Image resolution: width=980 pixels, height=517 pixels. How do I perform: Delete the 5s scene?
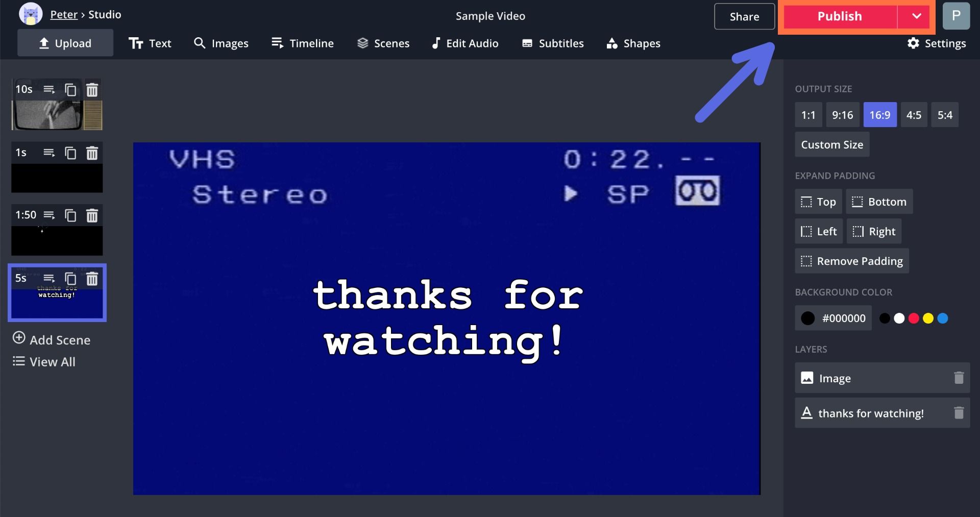pyautogui.click(x=92, y=279)
